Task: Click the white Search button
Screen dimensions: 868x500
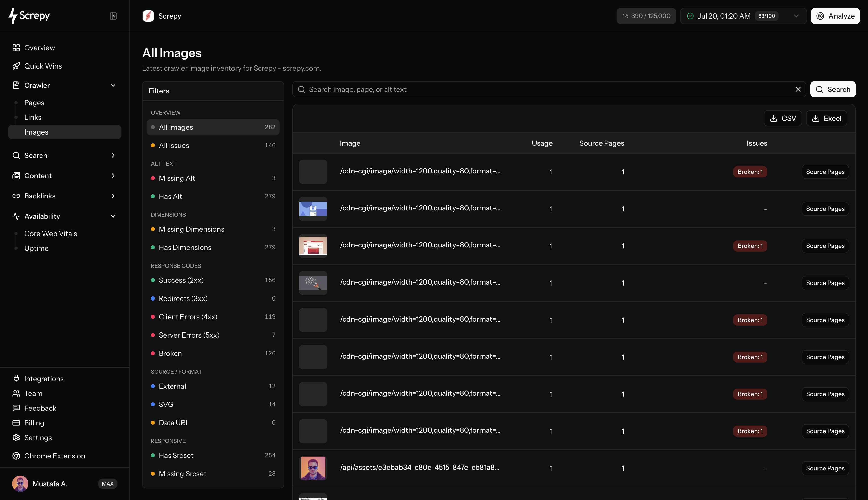Action: click(833, 89)
